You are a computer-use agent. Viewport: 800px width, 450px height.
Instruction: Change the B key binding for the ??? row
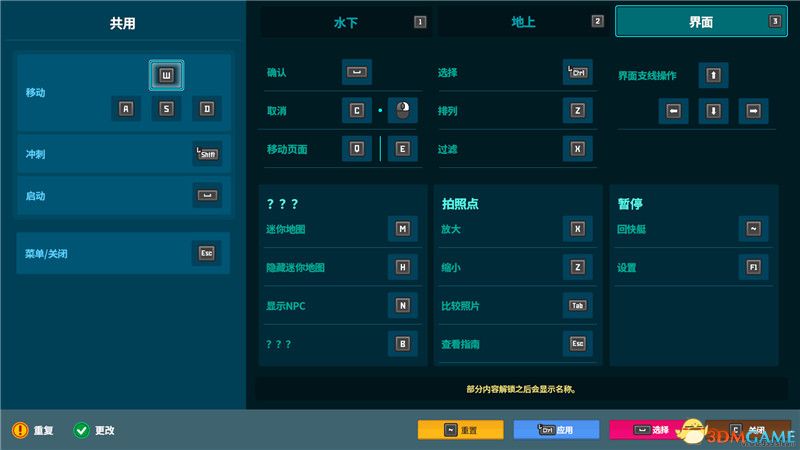403,343
